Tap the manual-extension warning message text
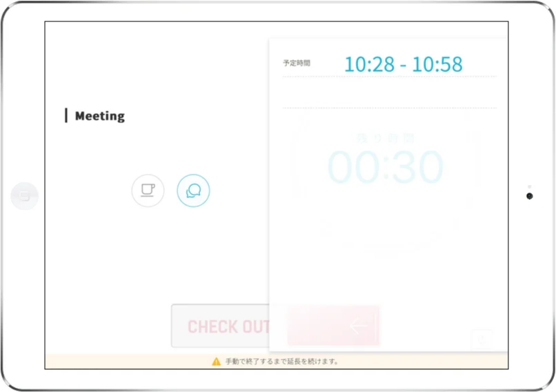This screenshot has width=556, height=392. point(281,361)
